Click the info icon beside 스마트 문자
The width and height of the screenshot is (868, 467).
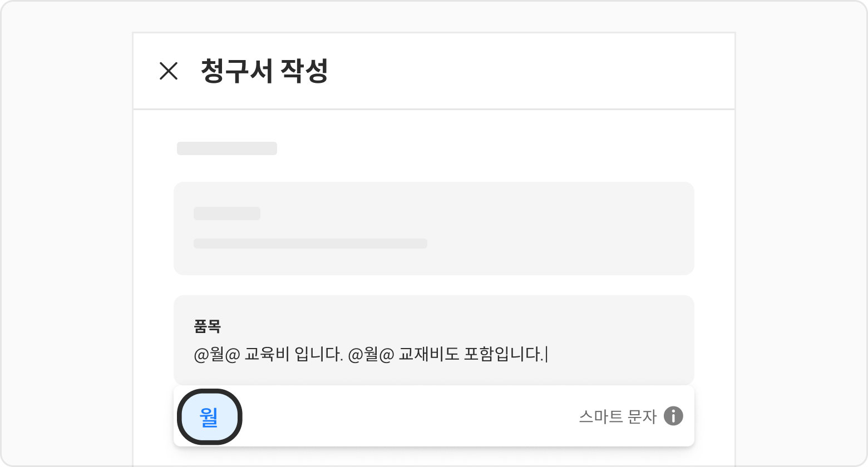673,416
